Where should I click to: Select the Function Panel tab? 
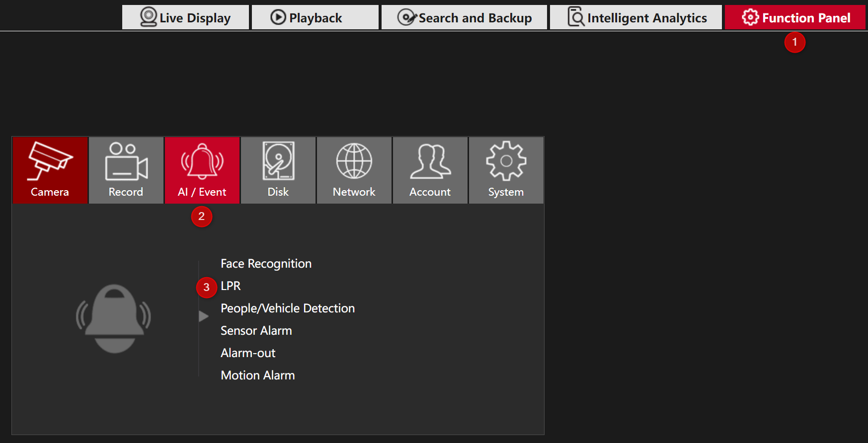(x=795, y=18)
